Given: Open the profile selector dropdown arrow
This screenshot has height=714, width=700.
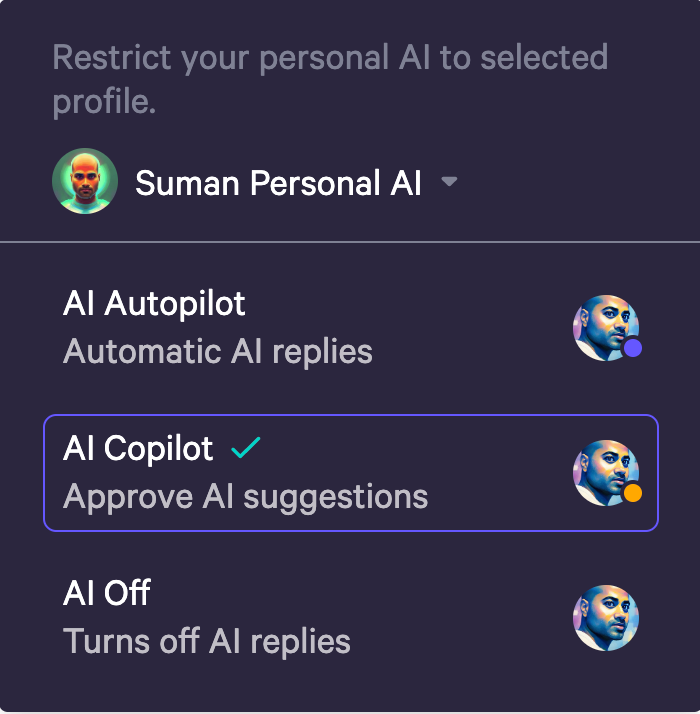Looking at the screenshot, I should click(449, 182).
